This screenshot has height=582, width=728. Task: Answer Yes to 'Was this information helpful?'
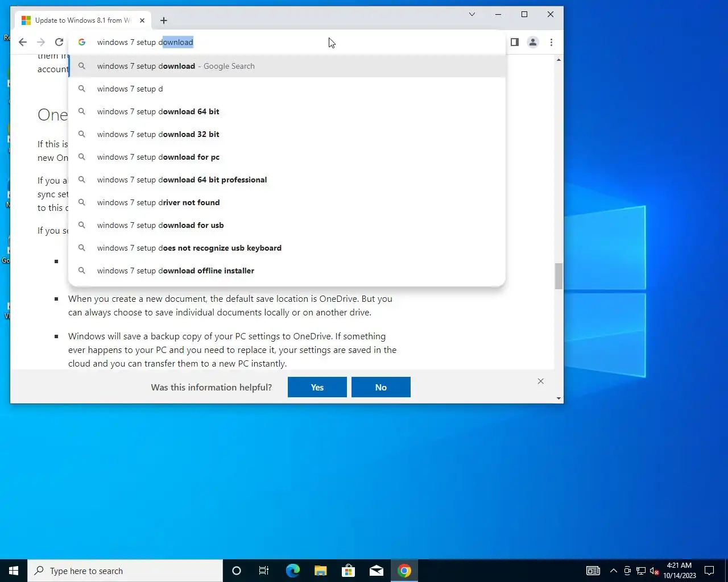click(x=317, y=387)
